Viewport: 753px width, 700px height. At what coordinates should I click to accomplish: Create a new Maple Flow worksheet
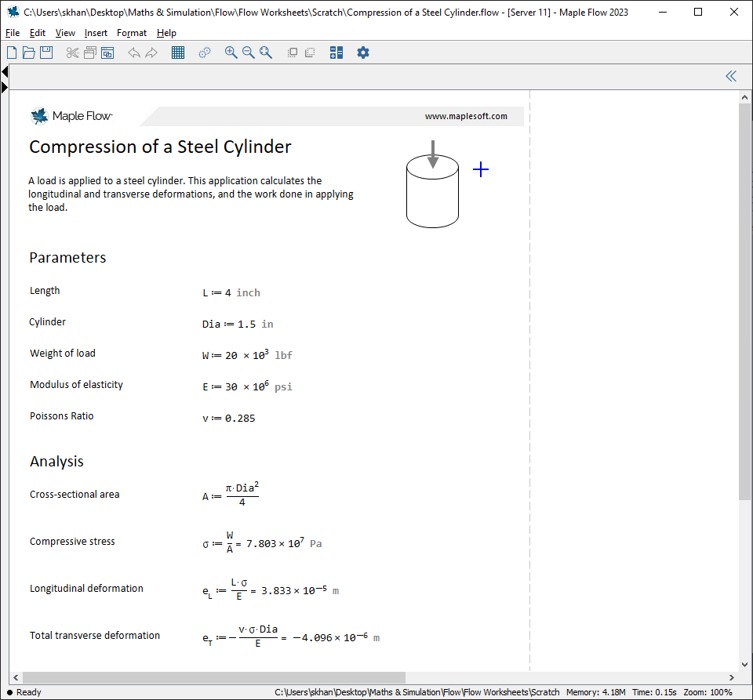point(11,53)
